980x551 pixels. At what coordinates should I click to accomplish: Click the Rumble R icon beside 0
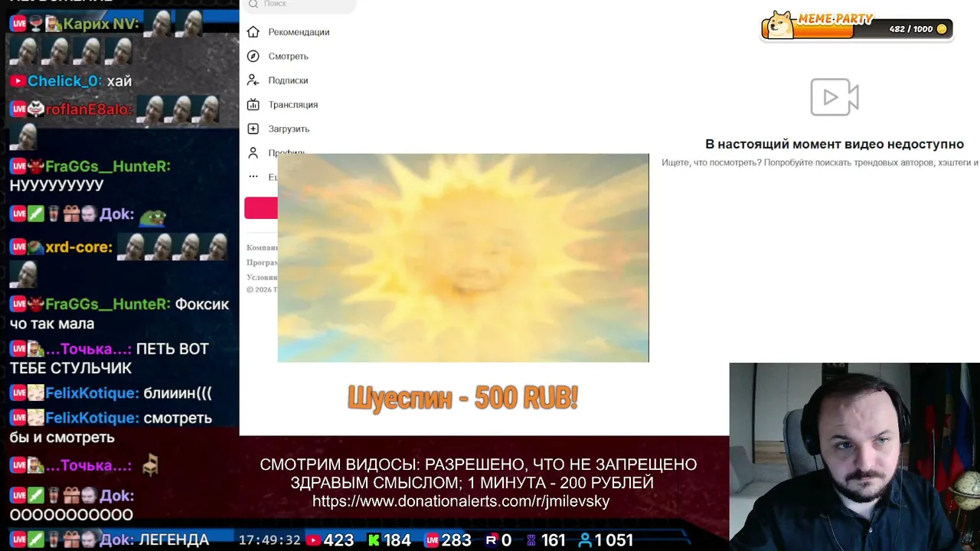click(x=492, y=540)
